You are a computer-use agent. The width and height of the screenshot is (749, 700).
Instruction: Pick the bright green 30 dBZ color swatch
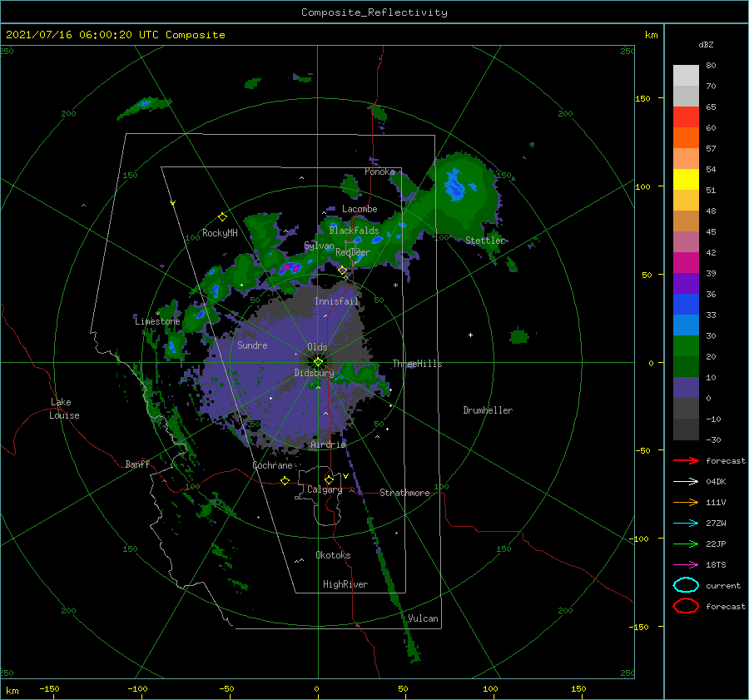pyautogui.click(x=686, y=346)
